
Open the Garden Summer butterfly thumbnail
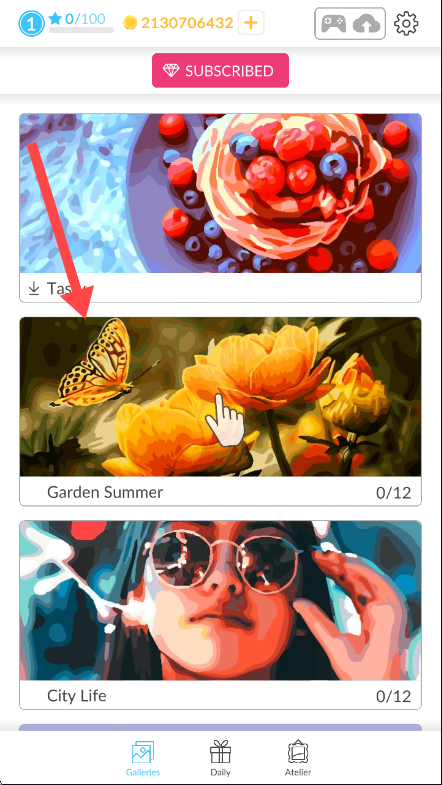[x=220, y=397]
